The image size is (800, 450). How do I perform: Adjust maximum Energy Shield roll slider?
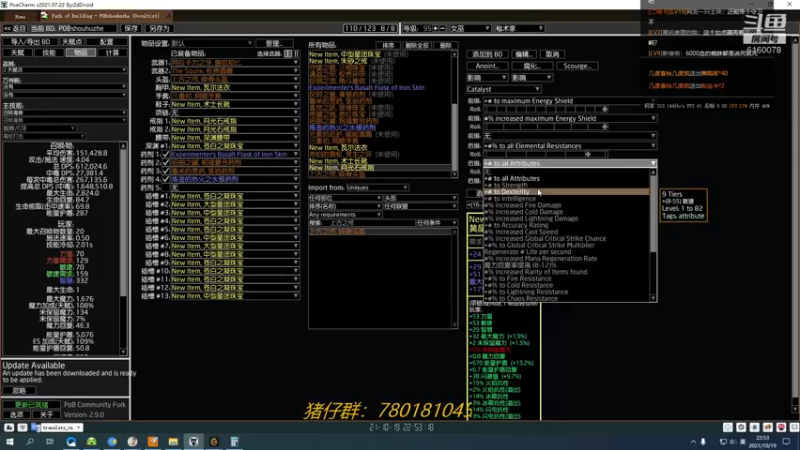[x=545, y=109]
